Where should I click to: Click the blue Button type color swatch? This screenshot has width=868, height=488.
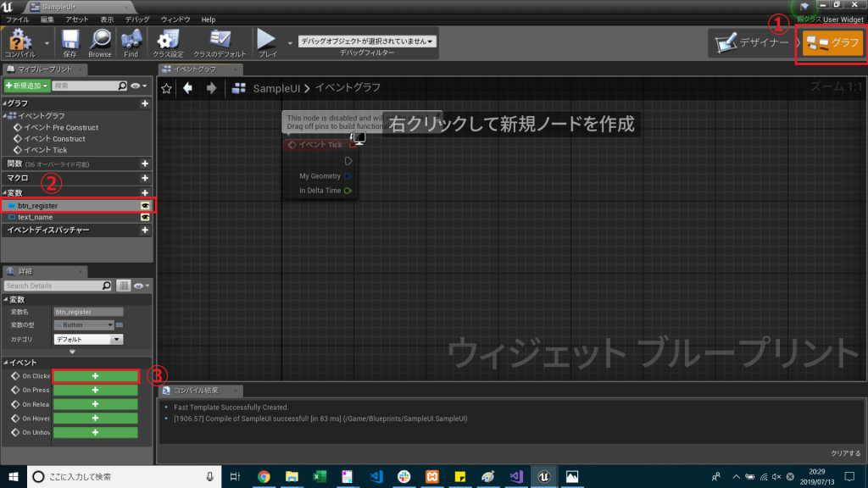coord(120,324)
